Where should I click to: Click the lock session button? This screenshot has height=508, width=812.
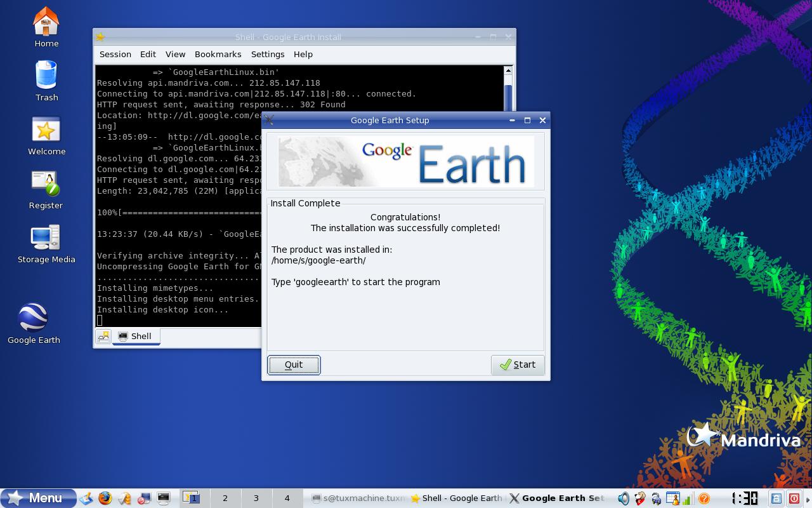tap(776, 498)
